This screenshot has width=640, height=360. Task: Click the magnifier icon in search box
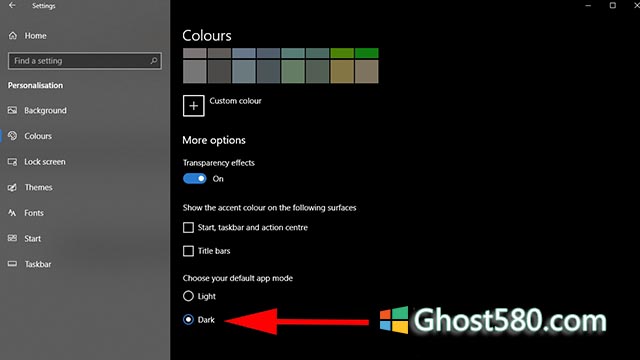153,61
